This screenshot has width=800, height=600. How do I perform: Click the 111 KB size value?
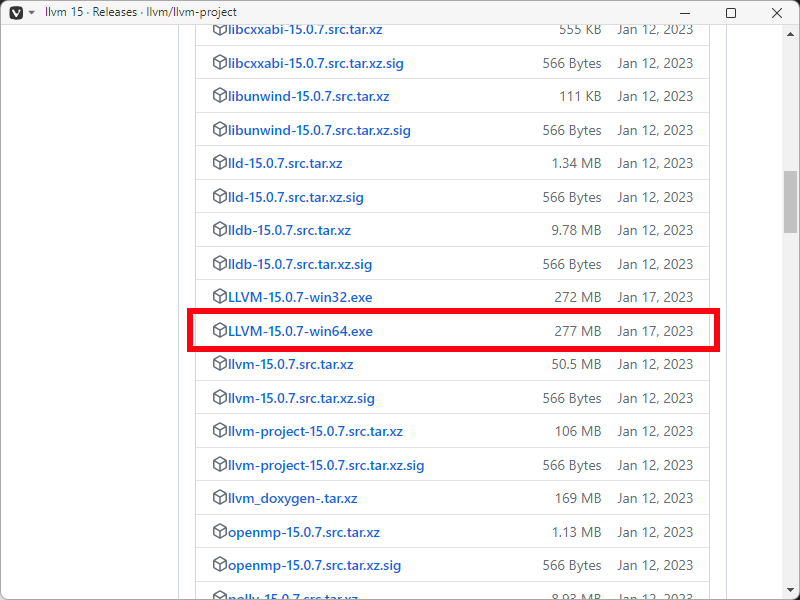tap(580, 96)
